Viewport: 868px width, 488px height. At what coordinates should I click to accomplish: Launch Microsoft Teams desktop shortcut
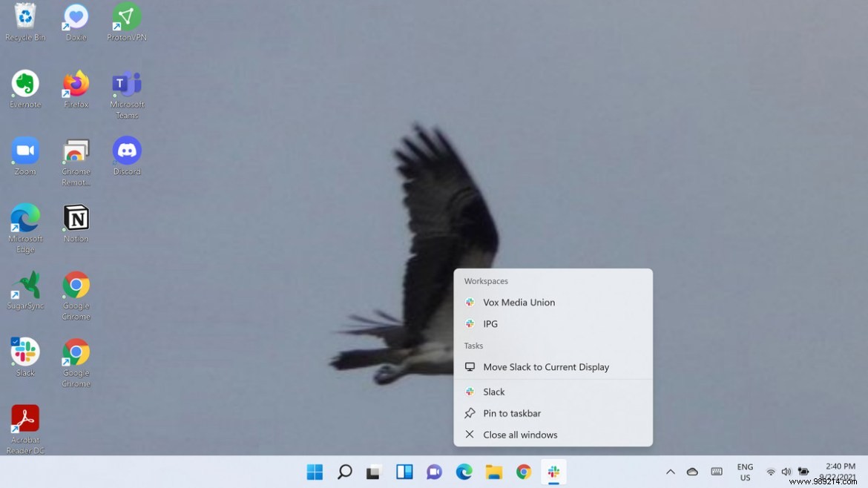(x=125, y=83)
